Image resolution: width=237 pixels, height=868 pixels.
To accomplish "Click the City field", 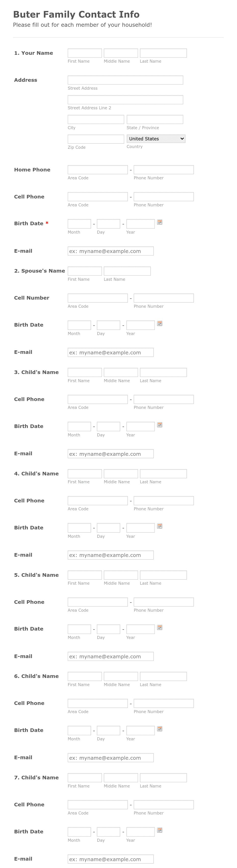I will point(96,119).
